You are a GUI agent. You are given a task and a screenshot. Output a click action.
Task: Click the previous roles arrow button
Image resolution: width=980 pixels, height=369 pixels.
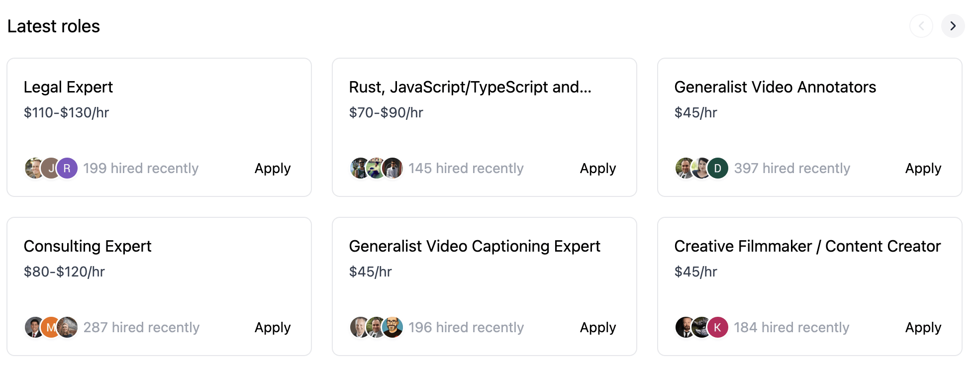(921, 26)
